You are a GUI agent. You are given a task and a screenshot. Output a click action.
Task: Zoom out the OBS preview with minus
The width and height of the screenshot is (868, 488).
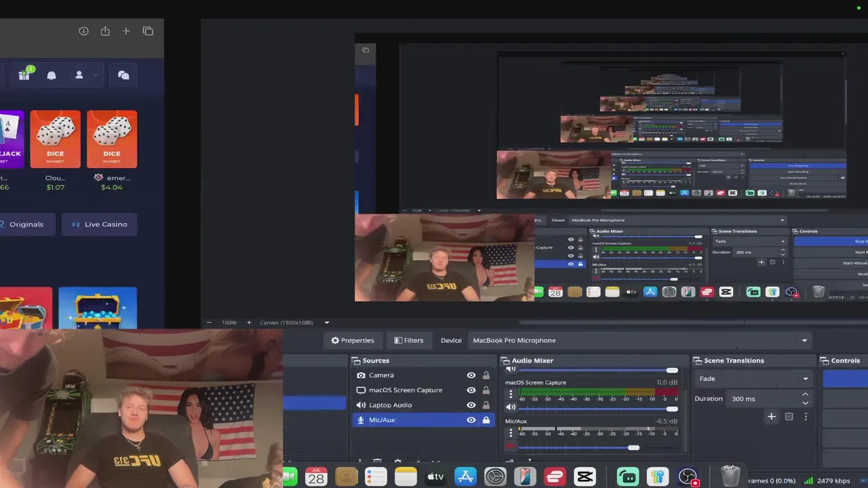[209, 323]
